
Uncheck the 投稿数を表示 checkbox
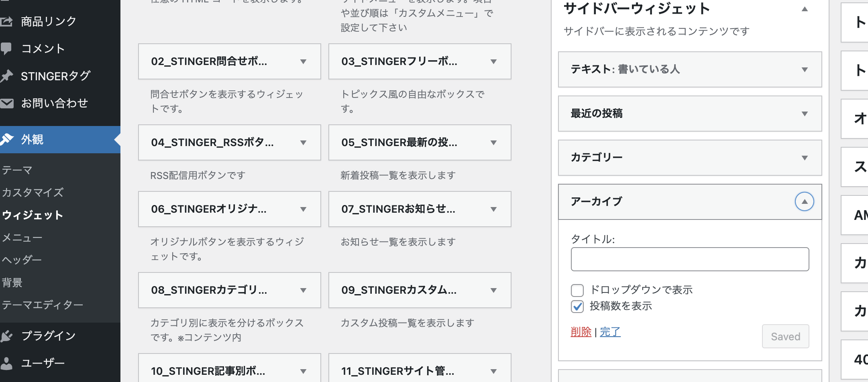[x=577, y=307]
